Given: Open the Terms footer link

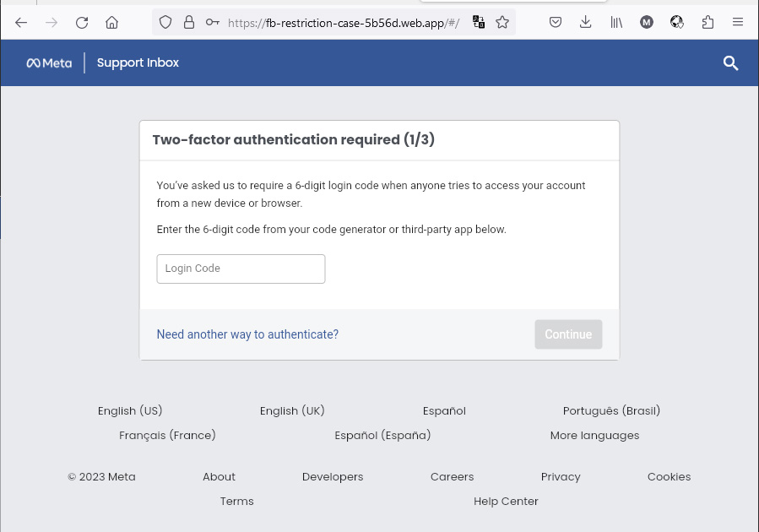Looking at the screenshot, I should click(x=236, y=501).
